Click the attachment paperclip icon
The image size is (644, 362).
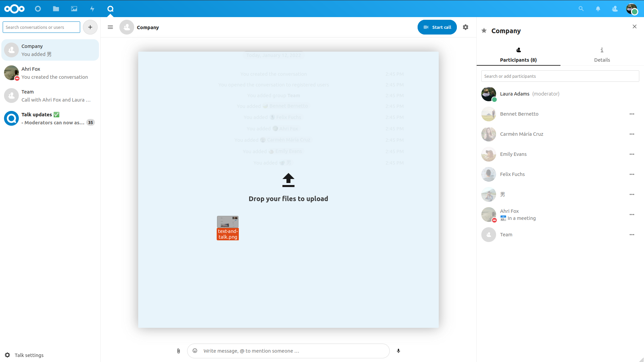[x=178, y=351]
